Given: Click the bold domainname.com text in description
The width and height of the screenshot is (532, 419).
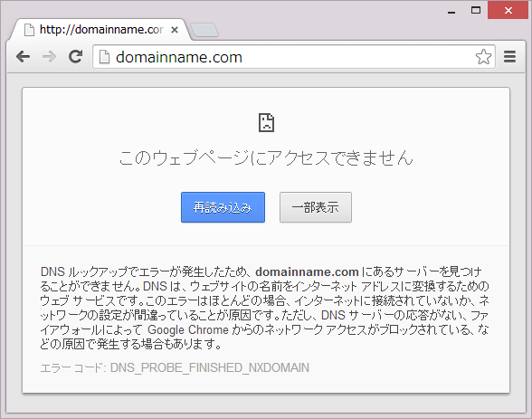Looking at the screenshot, I should point(307,272).
